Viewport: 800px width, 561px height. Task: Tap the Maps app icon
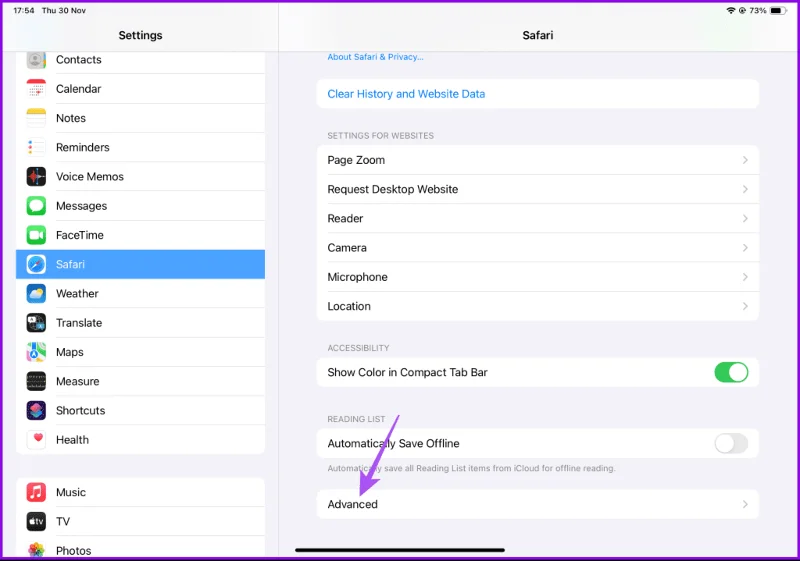coord(36,352)
